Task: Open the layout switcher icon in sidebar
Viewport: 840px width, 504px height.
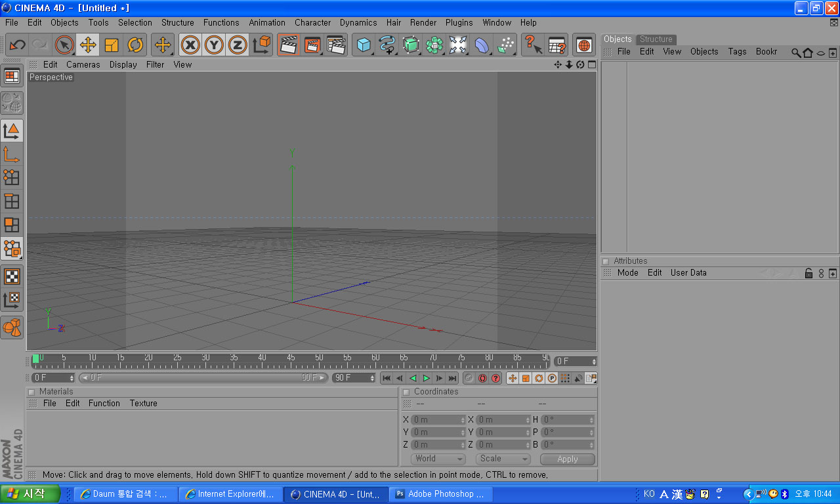Action: pyautogui.click(x=12, y=76)
